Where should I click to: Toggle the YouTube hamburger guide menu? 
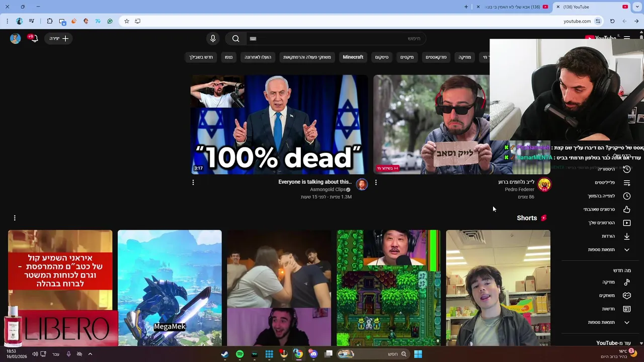[627, 38]
